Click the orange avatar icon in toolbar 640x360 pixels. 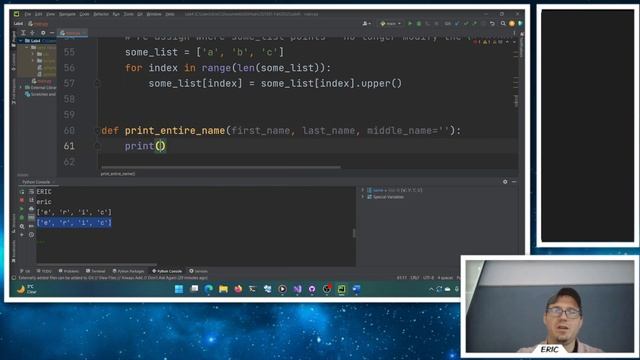tap(512, 24)
